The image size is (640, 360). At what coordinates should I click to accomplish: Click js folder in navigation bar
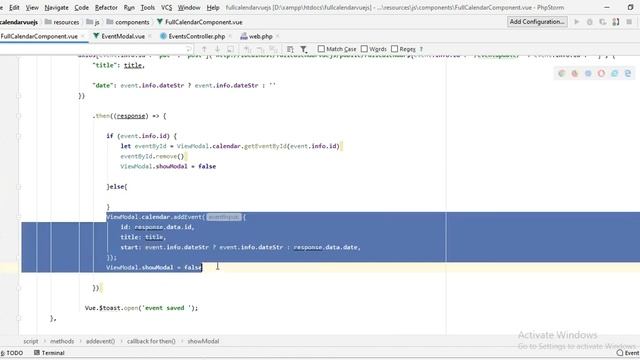(93, 22)
